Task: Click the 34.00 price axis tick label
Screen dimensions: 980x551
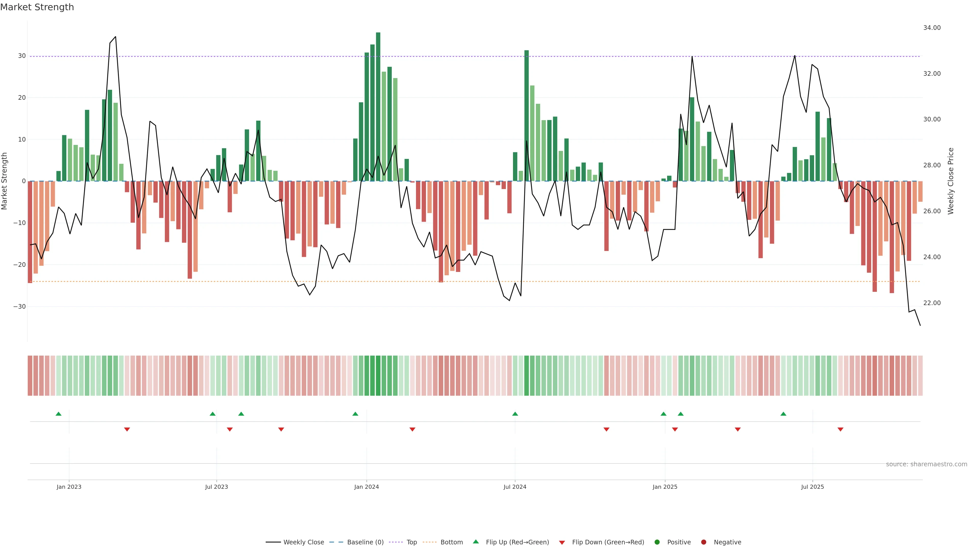Action: [x=932, y=28]
